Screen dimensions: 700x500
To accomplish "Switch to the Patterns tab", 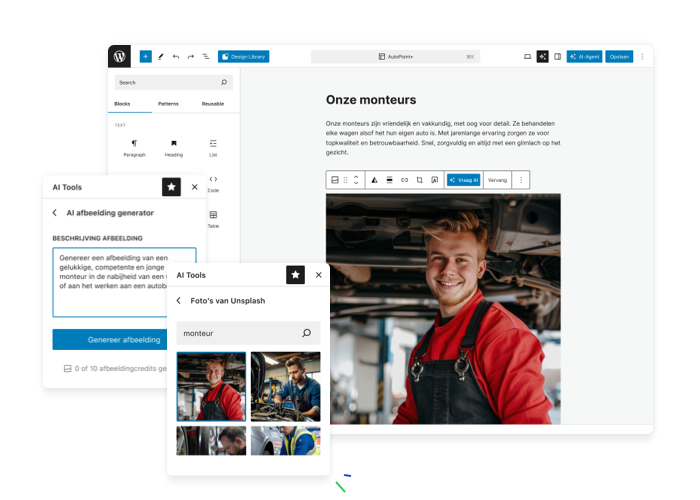I will (x=168, y=104).
